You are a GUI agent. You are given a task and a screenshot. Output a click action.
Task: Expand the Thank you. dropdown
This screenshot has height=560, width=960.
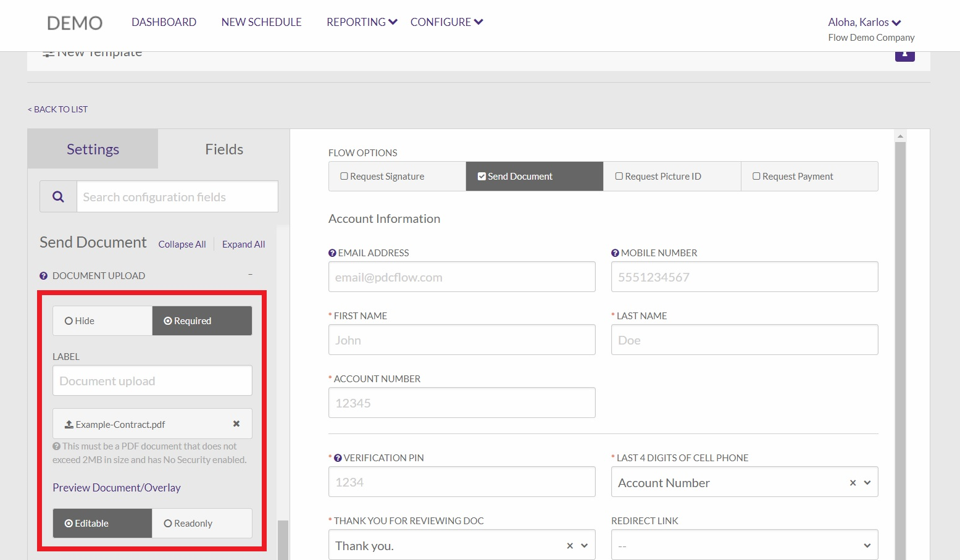click(x=585, y=546)
